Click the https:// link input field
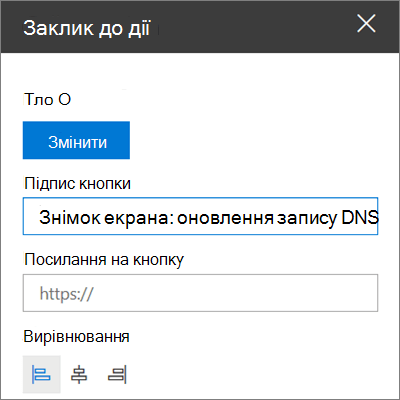The image size is (400, 400). coord(200,293)
